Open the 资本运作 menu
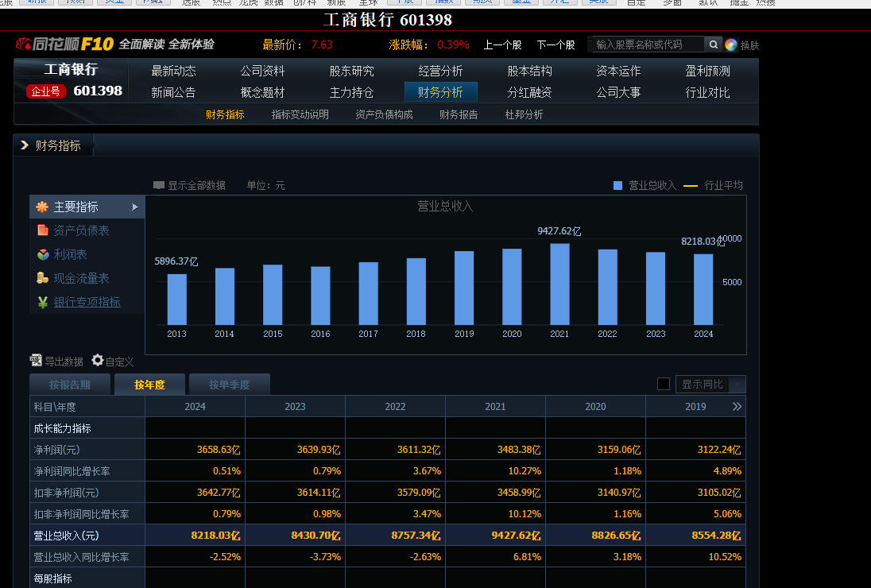 tap(618, 71)
